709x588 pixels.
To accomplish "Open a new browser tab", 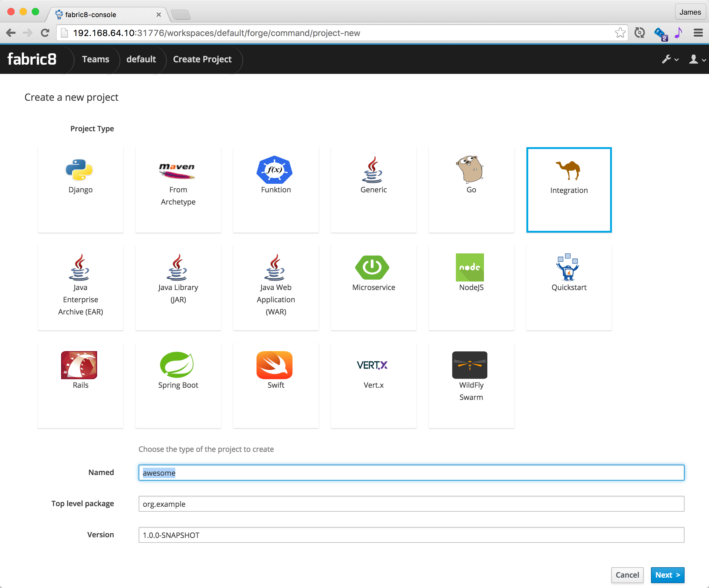I will click(x=181, y=15).
